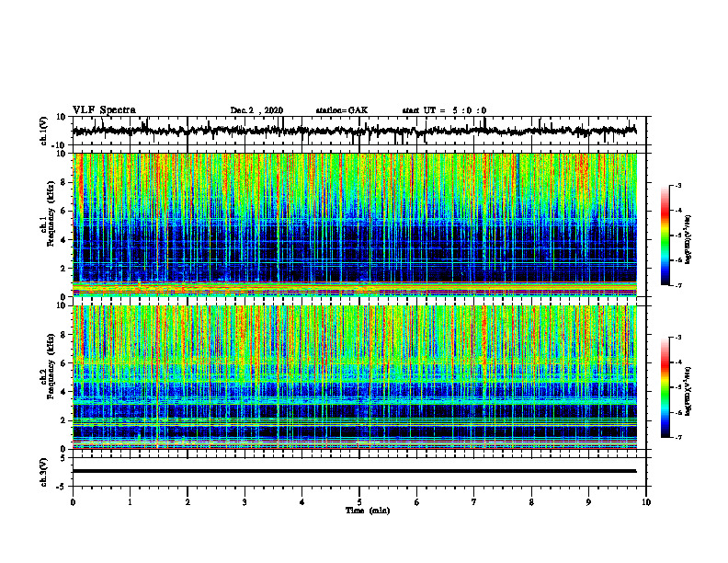728x563 pixels.
Task: Click the '4' kHz tick on ch.2 frequency axis
Action: (x=64, y=392)
